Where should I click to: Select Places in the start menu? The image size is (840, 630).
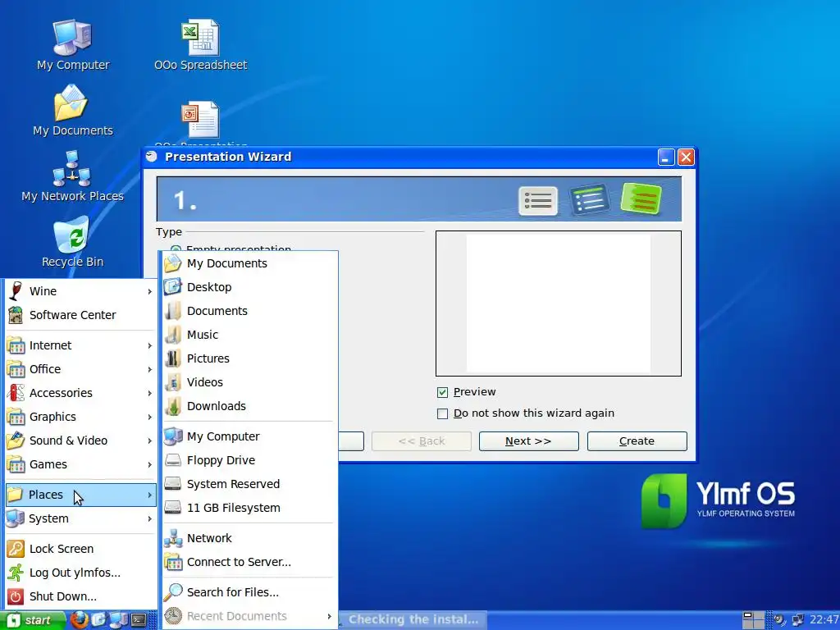[x=80, y=495]
